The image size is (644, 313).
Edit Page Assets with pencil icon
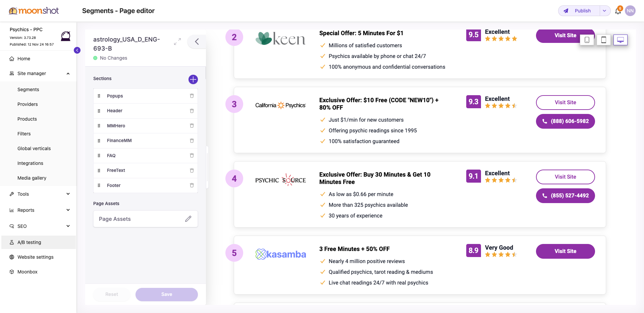click(188, 219)
